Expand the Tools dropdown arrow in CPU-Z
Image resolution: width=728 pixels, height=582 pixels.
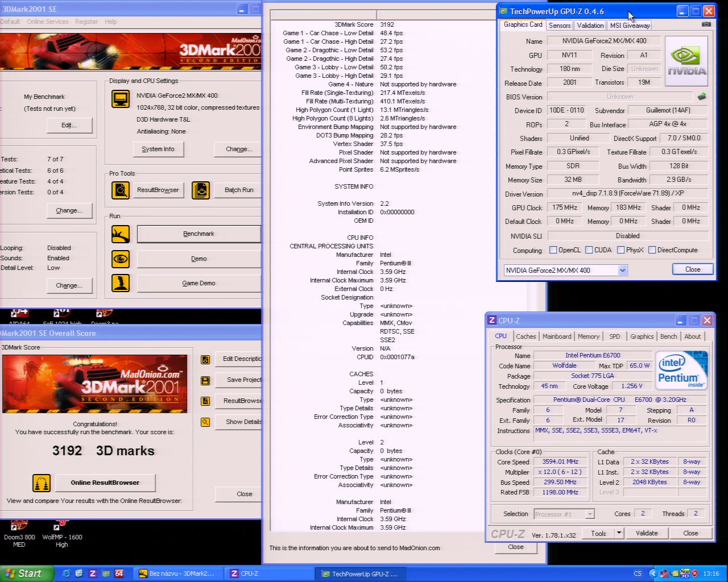619,533
